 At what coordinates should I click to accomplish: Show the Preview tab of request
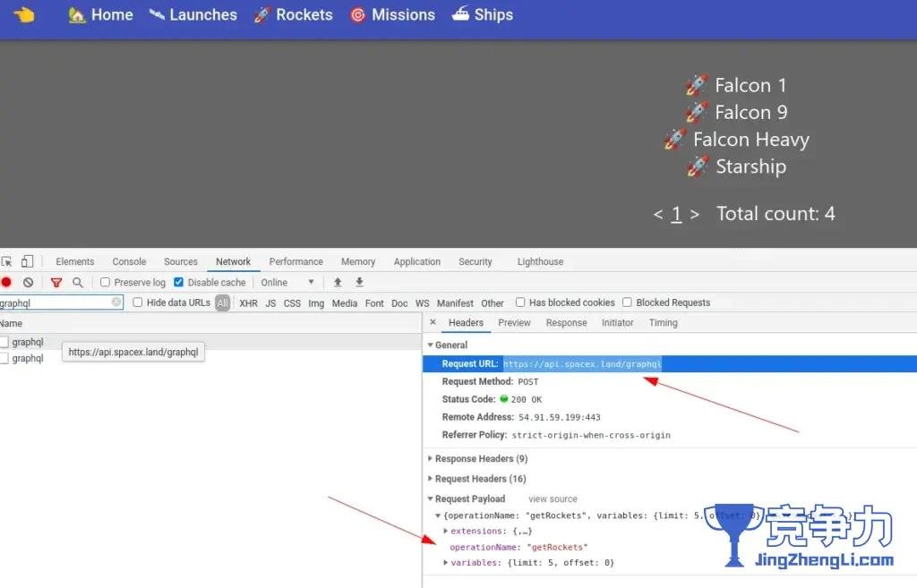514,323
